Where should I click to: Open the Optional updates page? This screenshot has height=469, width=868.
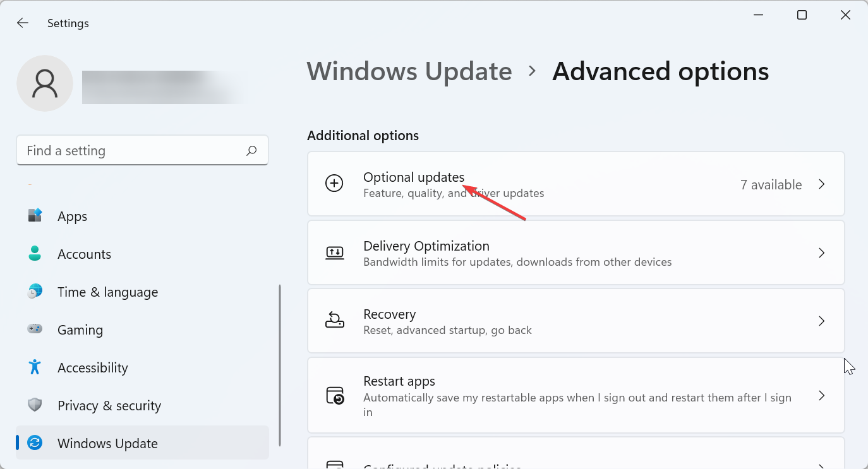[576, 184]
